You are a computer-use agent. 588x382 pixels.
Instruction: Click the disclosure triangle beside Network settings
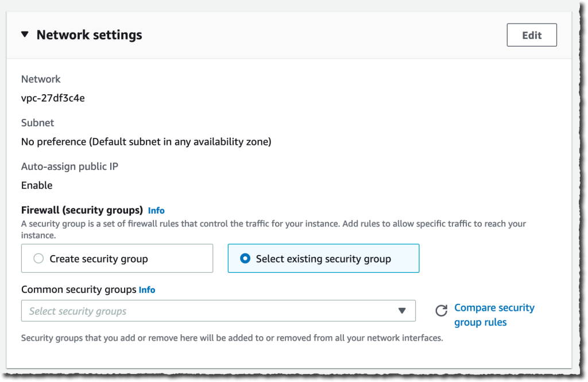(x=24, y=34)
